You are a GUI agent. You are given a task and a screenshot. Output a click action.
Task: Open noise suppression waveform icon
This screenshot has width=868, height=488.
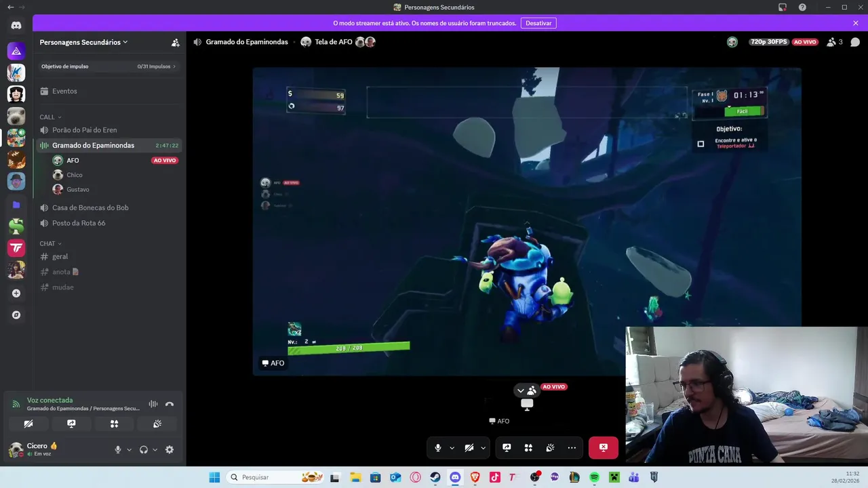click(153, 404)
